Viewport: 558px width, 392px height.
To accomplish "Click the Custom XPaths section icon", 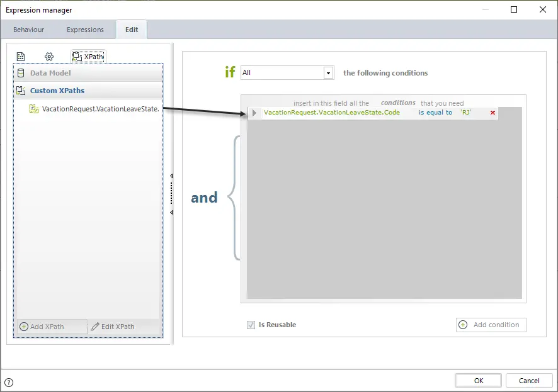I will coord(21,91).
